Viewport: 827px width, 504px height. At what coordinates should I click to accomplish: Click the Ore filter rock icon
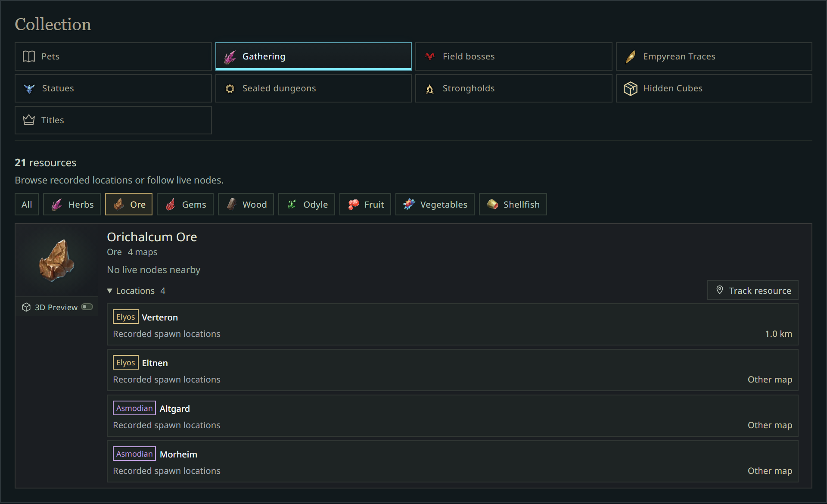pyautogui.click(x=119, y=204)
